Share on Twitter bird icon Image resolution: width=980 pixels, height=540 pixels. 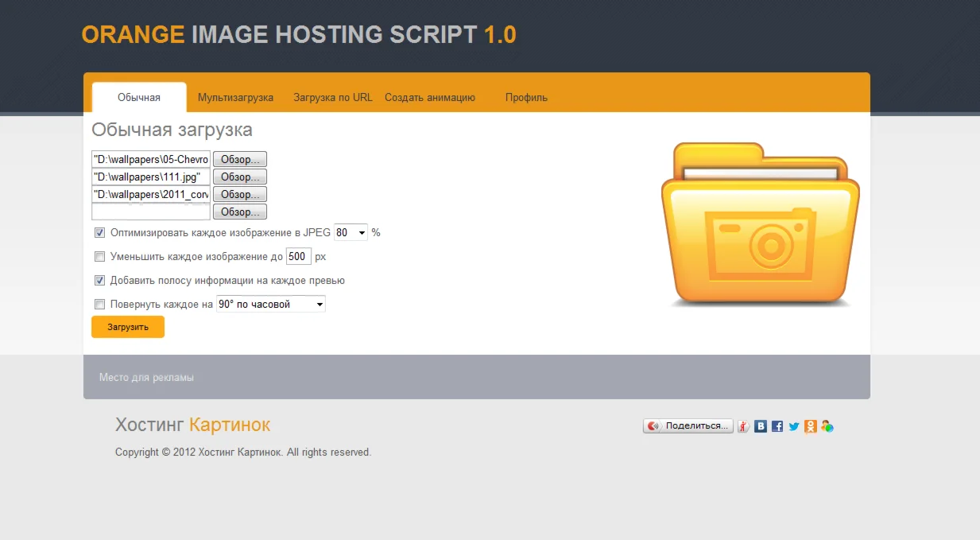(x=794, y=426)
